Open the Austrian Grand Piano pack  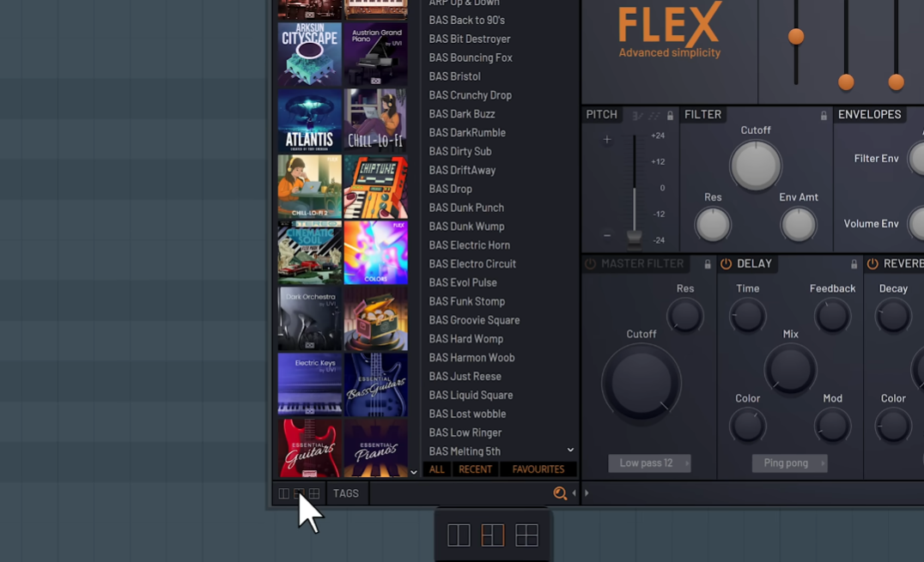click(x=375, y=54)
